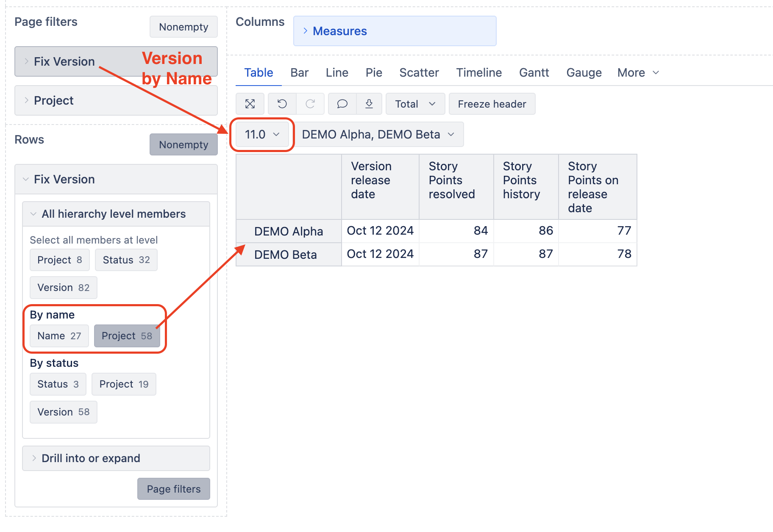
Task: Click the 77 points on release cell
Action: click(x=598, y=231)
